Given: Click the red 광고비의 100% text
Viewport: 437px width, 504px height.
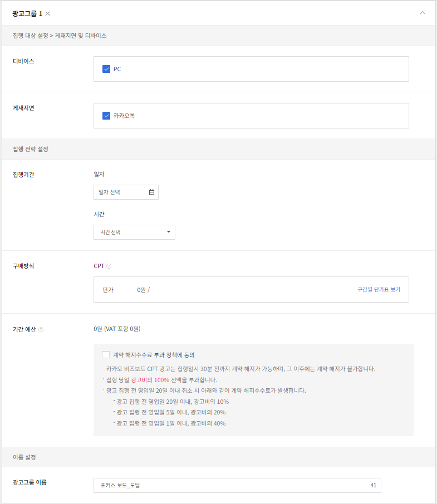Looking at the screenshot, I should (x=150, y=379).
